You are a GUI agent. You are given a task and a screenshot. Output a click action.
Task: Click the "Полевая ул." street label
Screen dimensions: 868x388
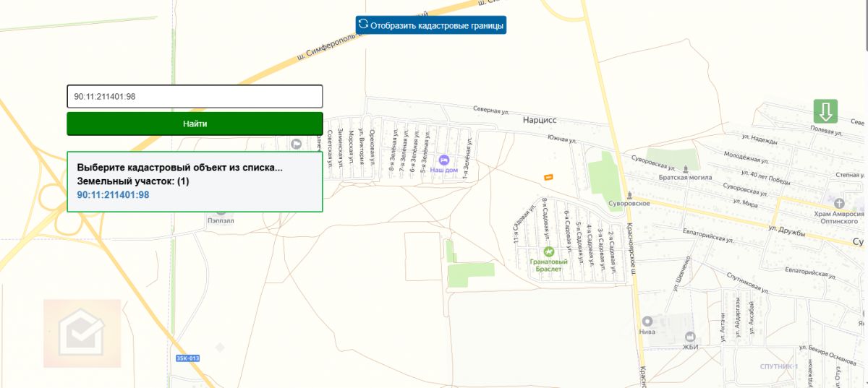pyautogui.click(x=827, y=132)
